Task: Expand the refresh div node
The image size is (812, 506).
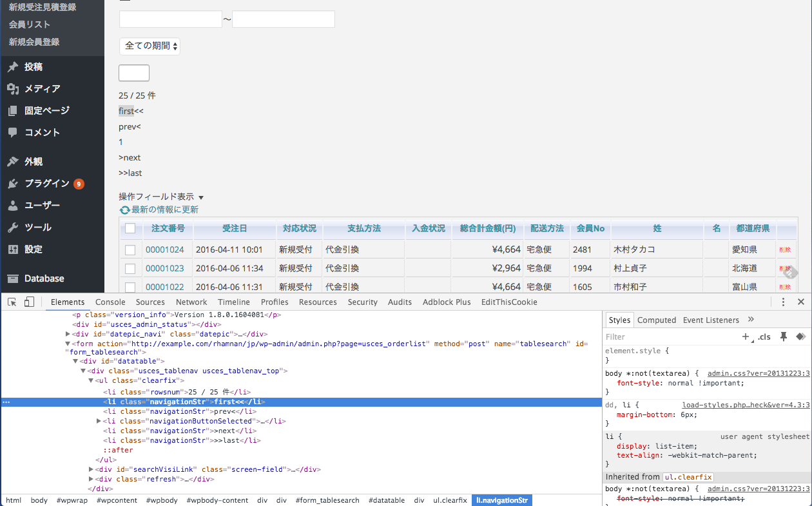Action: [91, 479]
